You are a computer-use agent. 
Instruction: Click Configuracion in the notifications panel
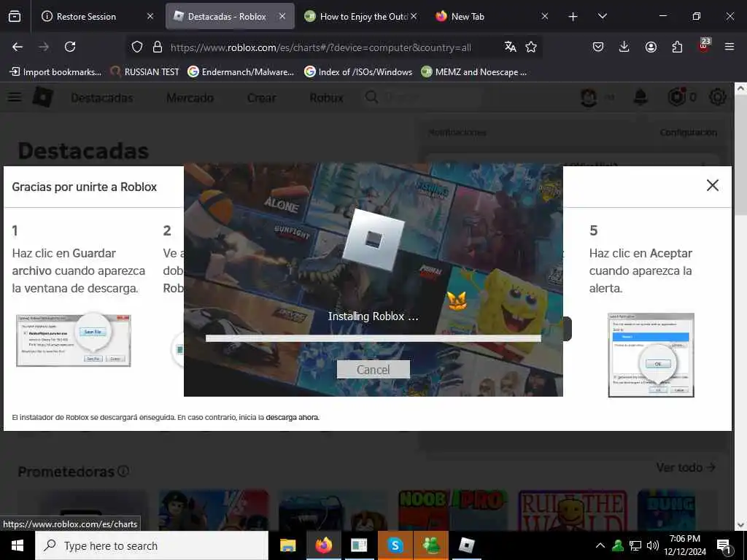(x=689, y=133)
